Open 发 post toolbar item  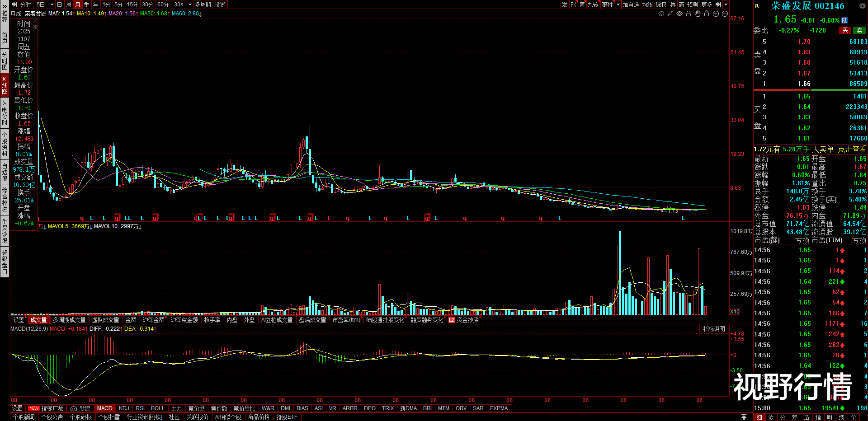click(565, 5)
